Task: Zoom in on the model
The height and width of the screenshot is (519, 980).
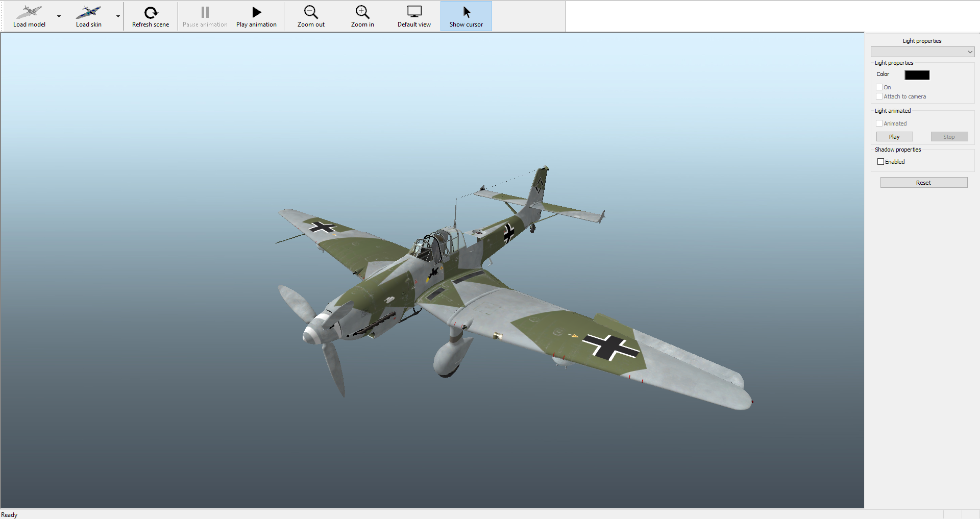Action: tap(362, 16)
